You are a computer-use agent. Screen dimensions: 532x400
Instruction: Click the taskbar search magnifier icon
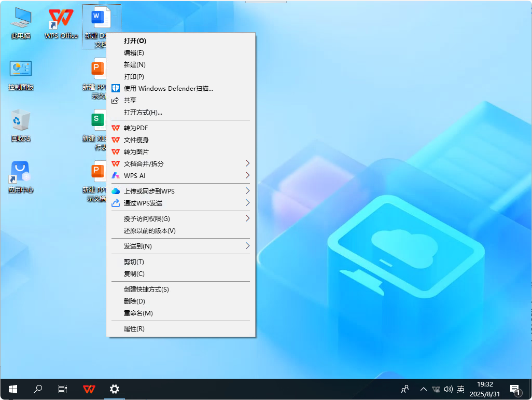click(x=38, y=389)
